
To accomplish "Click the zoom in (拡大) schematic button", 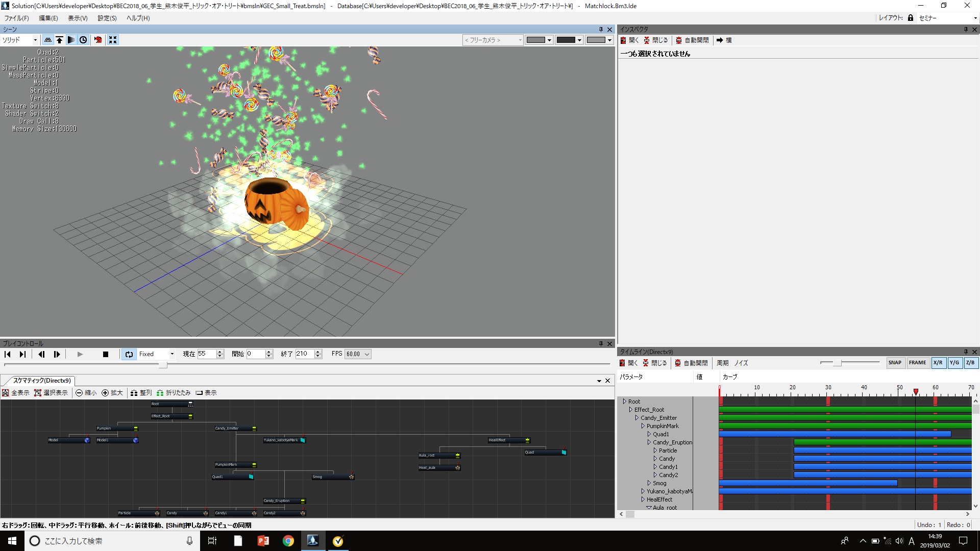I will point(112,393).
